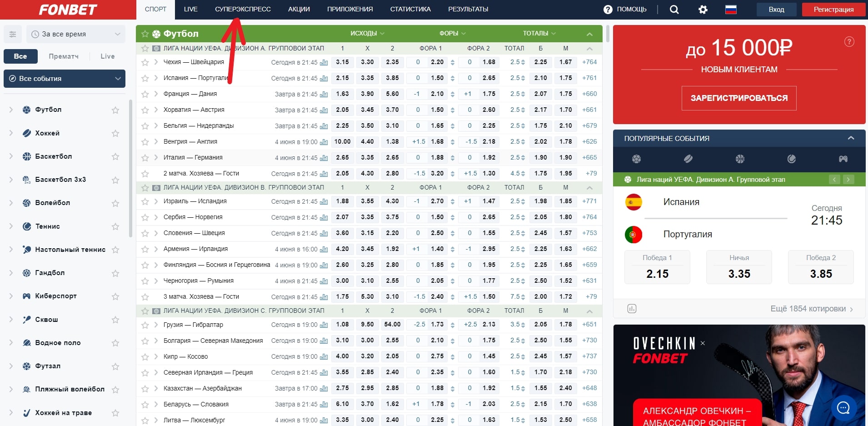Click previous arrow in popular events league bar
868x426 pixels.
coord(834,180)
